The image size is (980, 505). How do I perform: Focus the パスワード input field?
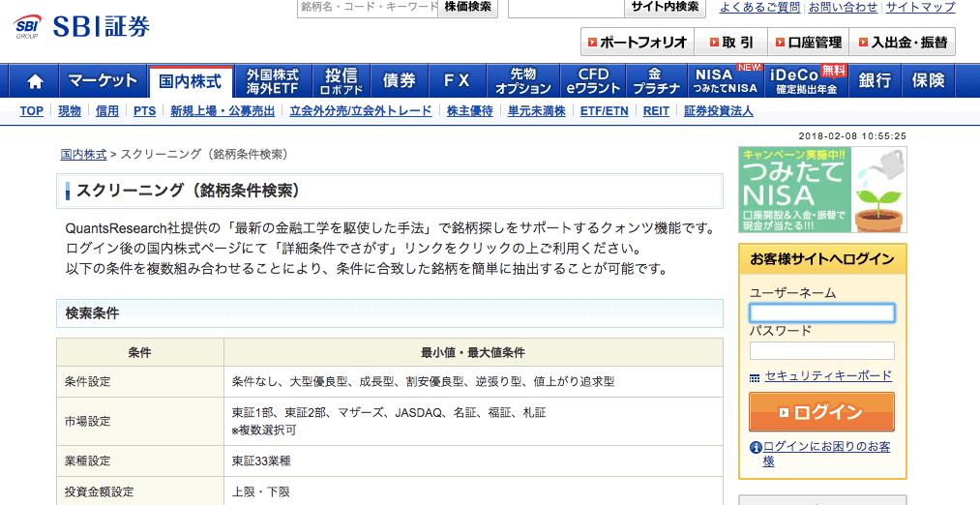821,350
